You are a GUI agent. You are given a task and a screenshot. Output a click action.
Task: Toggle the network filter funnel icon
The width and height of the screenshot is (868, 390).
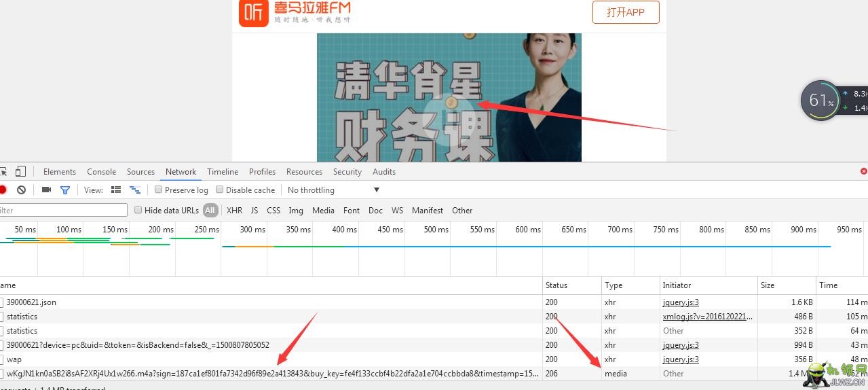click(65, 190)
